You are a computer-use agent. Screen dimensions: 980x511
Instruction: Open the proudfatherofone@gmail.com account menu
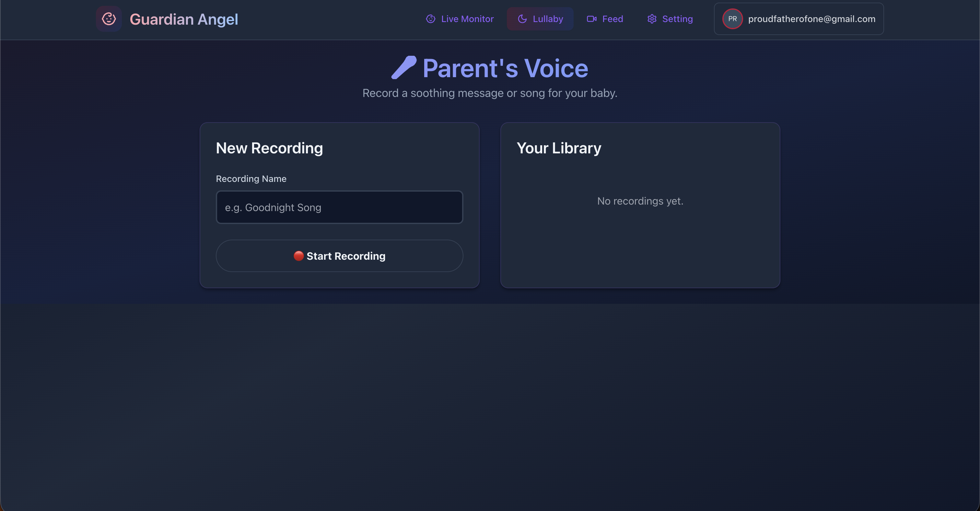click(799, 19)
